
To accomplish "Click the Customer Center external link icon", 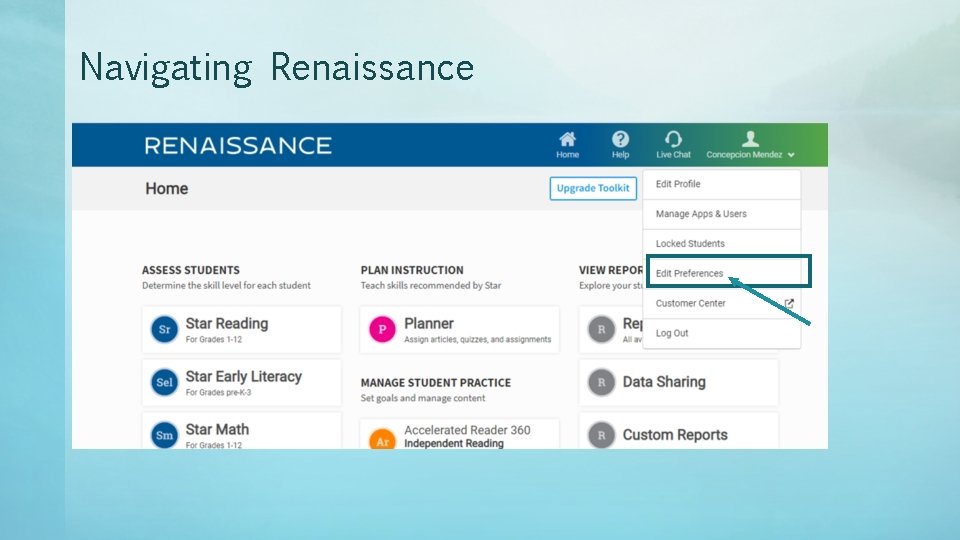I will pyautogui.click(x=789, y=303).
